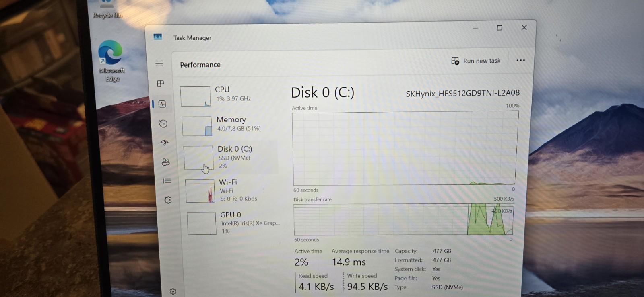This screenshot has width=644, height=297.
Task: Open the App history icon
Action: [x=163, y=123]
